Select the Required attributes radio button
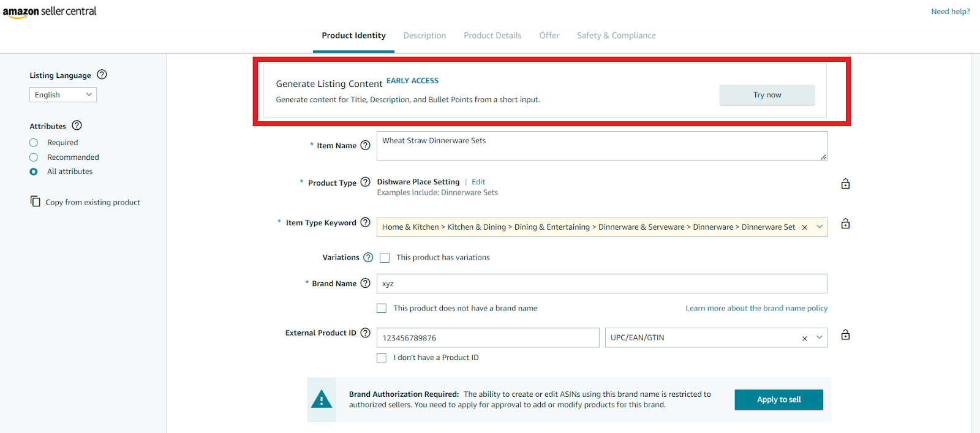980x433 pixels. tap(34, 143)
